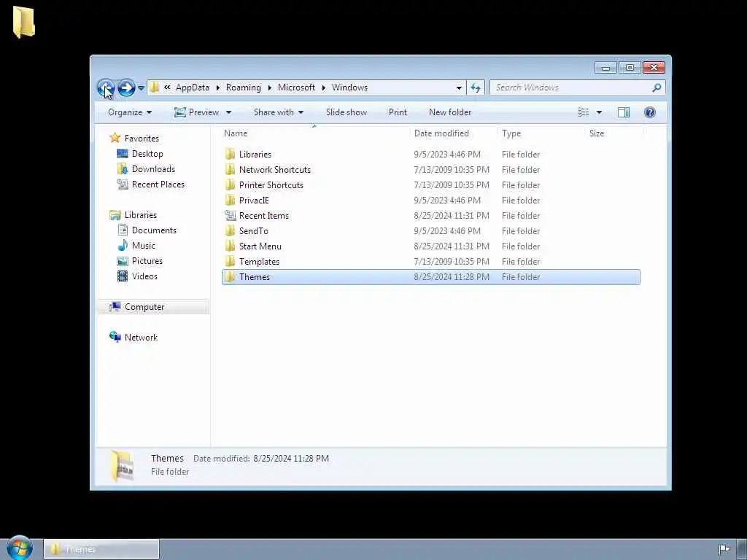Click the Preview toolbar button
The width and height of the screenshot is (747, 560).
pyautogui.click(x=197, y=112)
